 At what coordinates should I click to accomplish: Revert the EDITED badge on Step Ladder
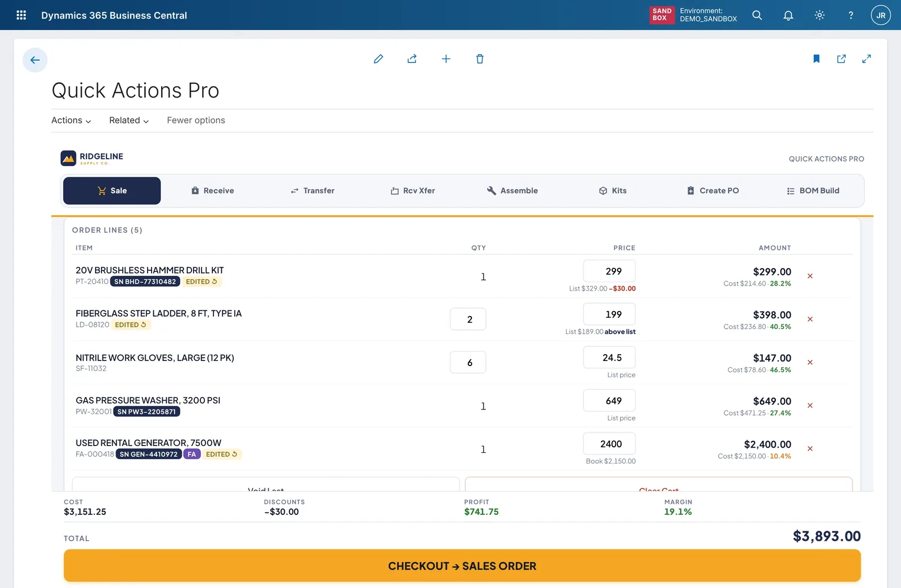click(131, 325)
